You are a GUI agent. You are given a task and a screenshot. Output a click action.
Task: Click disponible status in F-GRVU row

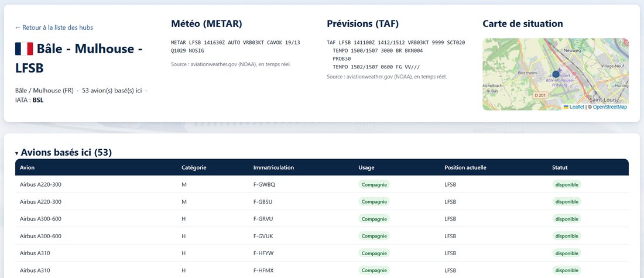click(x=567, y=219)
